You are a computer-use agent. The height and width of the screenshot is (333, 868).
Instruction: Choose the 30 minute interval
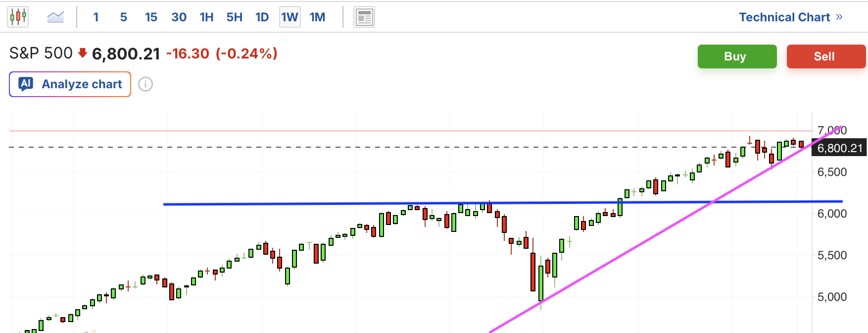click(x=179, y=17)
